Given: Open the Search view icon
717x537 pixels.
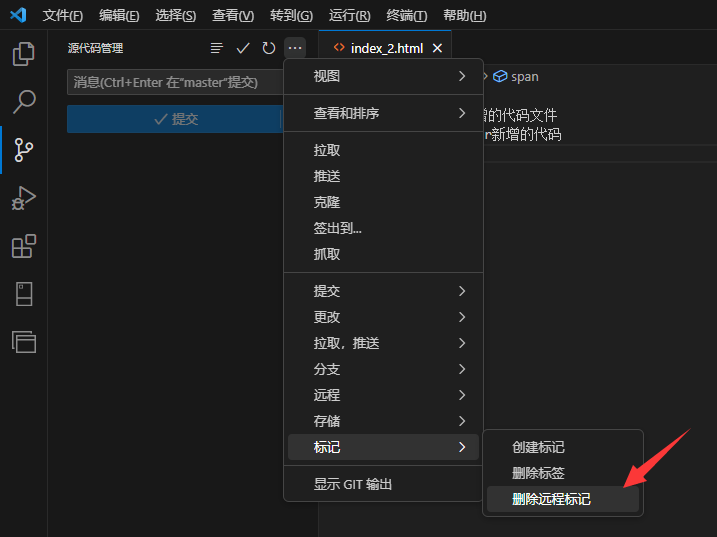Looking at the screenshot, I should 24,102.
